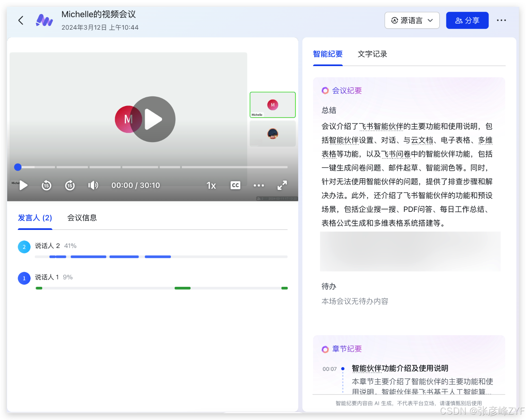The width and height of the screenshot is (526, 420).
Task: Click the 待办 heading
Action: coord(329,286)
